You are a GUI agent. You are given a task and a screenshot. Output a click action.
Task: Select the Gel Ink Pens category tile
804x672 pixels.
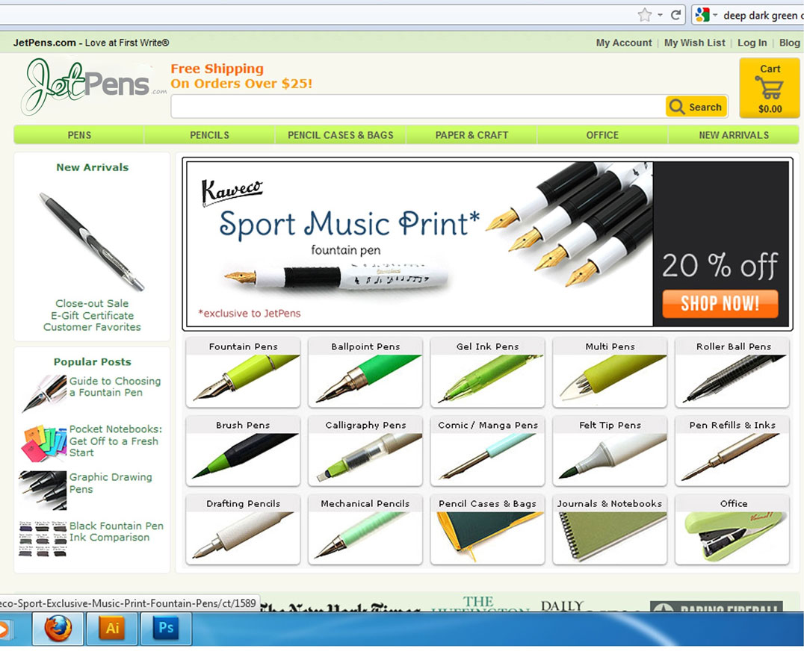point(488,373)
